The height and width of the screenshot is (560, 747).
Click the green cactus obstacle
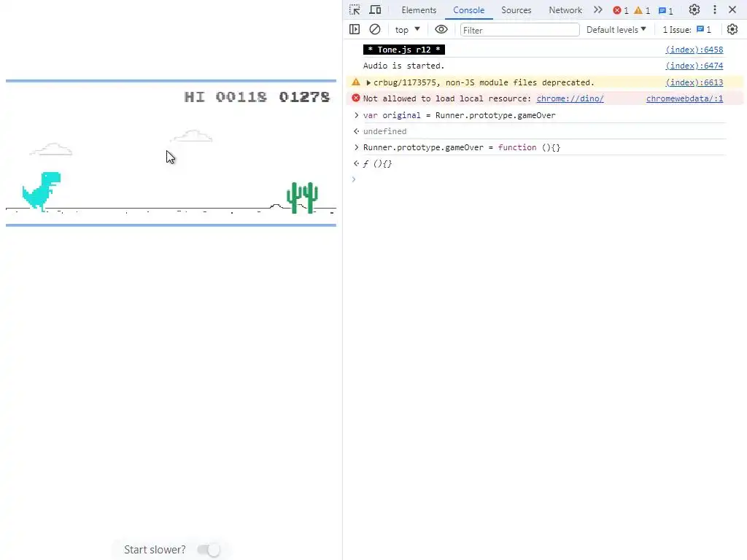click(302, 198)
